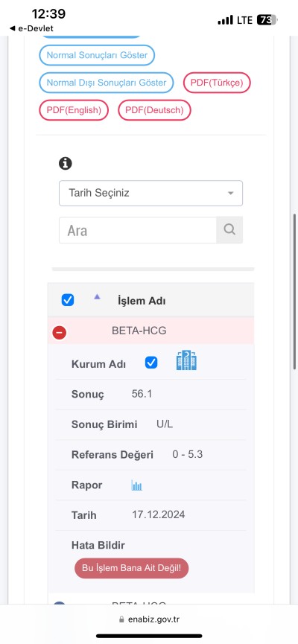Viewport: 298px width, 644px height.
Task: Toggle the select-all checkbox in the table header
Action: pyautogui.click(x=68, y=300)
